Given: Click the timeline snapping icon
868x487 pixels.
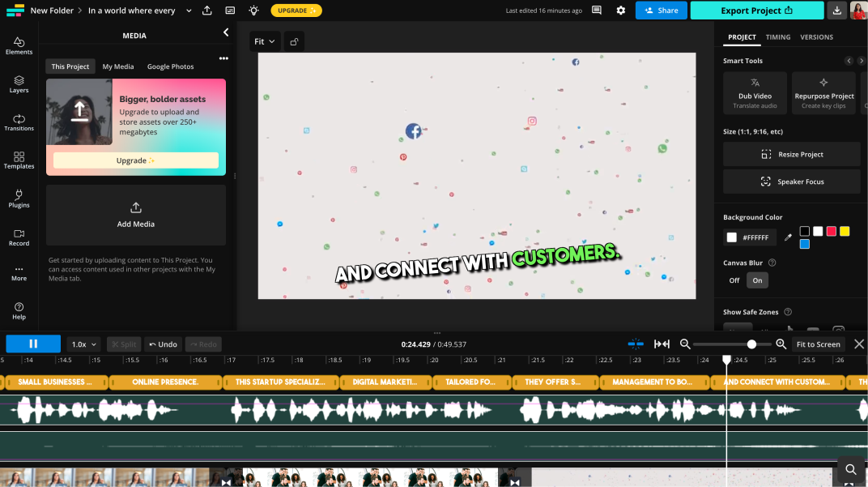Looking at the screenshot, I should point(636,344).
